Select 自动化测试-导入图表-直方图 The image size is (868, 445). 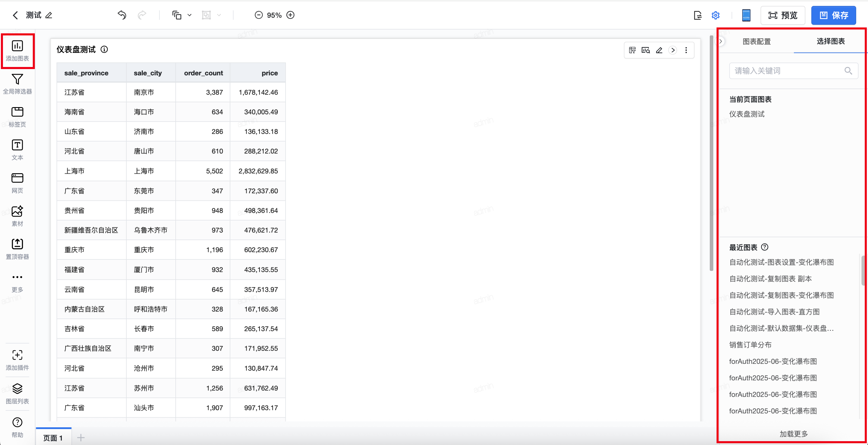(774, 312)
